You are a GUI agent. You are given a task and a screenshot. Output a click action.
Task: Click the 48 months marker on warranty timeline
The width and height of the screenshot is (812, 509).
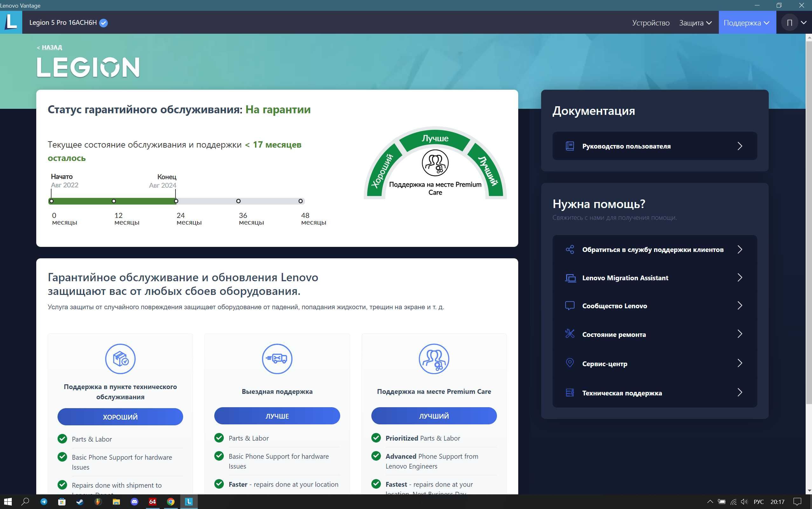[x=300, y=201]
